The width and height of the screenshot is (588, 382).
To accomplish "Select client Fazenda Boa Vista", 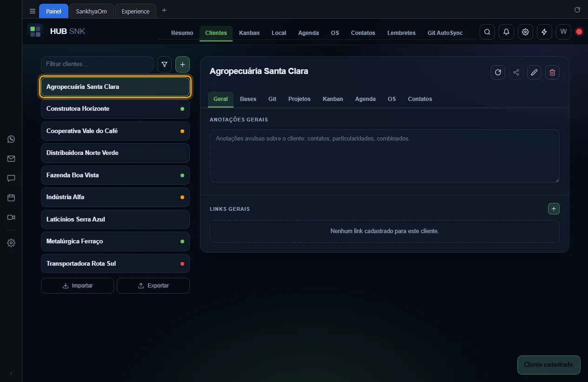I will (115, 175).
